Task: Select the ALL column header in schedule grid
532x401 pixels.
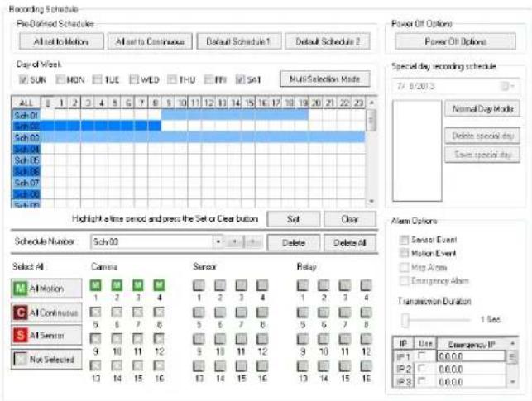Action: point(26,103)
